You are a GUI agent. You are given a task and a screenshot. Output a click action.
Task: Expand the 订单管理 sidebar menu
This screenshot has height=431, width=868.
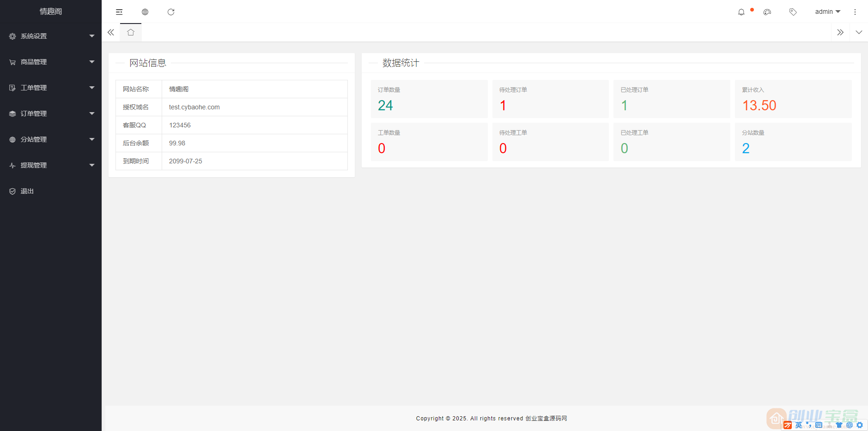(x=51, y=114)
